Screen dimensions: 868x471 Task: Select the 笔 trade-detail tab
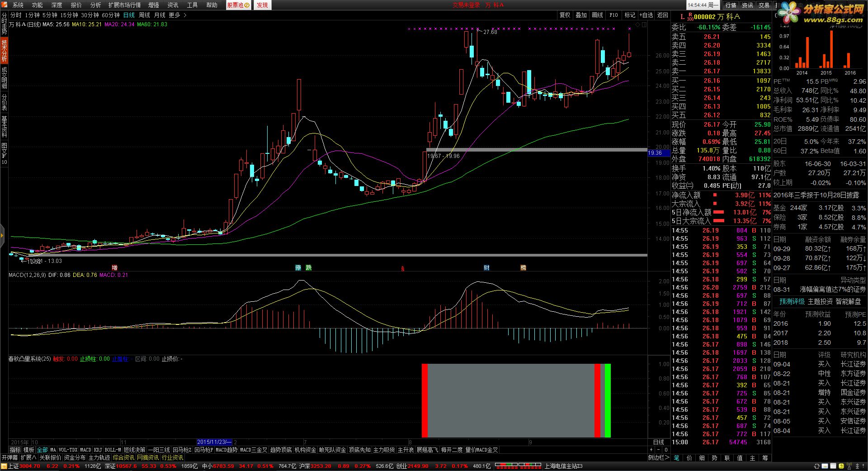[x=677, y=458]
